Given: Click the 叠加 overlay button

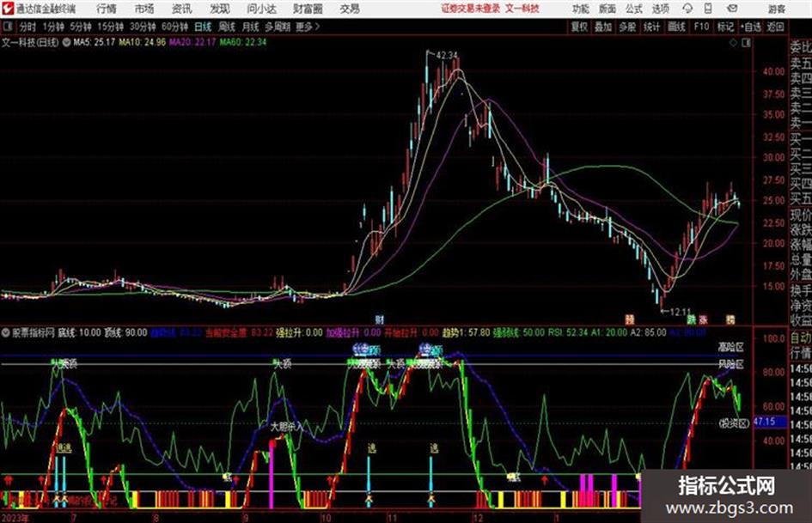Looking at the screenshot, I should tap(603, 27).
